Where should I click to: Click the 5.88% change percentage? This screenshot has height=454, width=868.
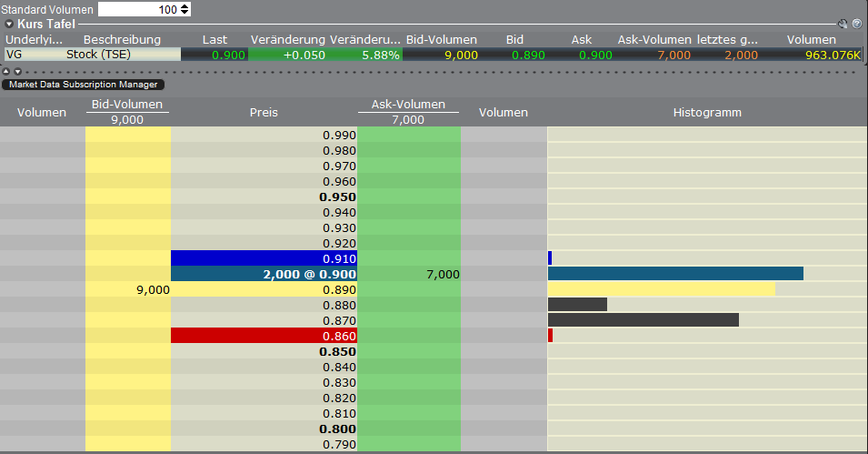(x=380, y=55)
